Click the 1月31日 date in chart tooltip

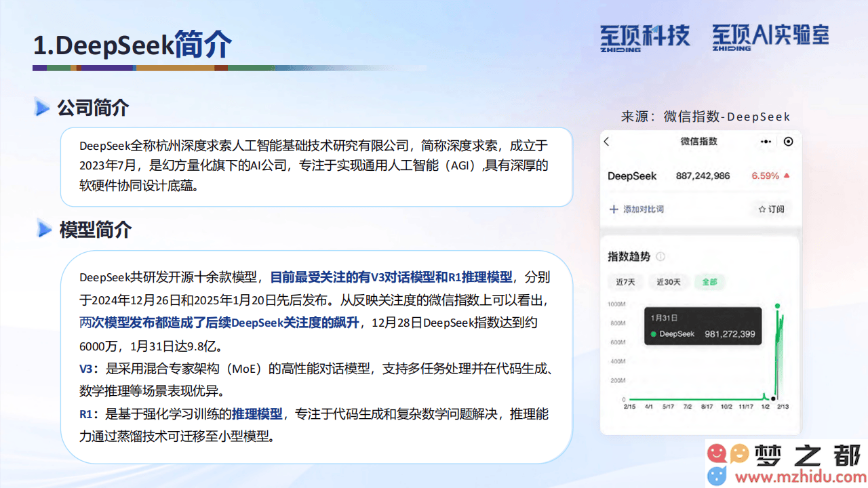pos(664,317)
